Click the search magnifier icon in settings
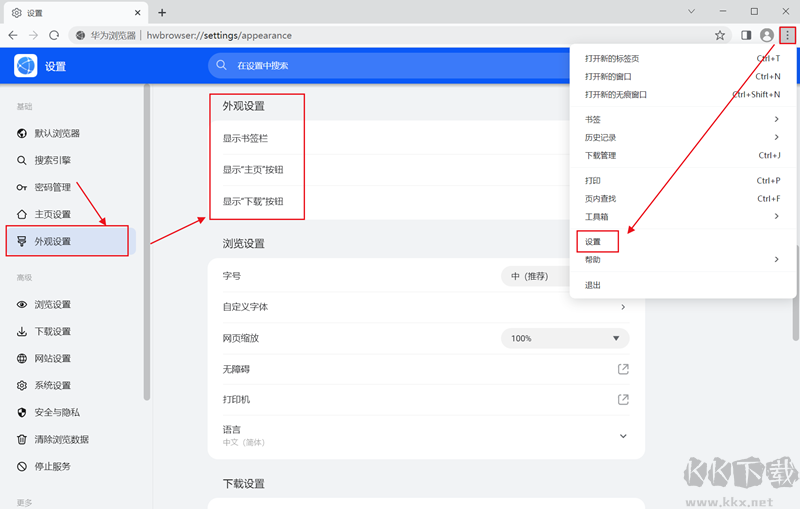800x509 pixels. coord(221,65)
